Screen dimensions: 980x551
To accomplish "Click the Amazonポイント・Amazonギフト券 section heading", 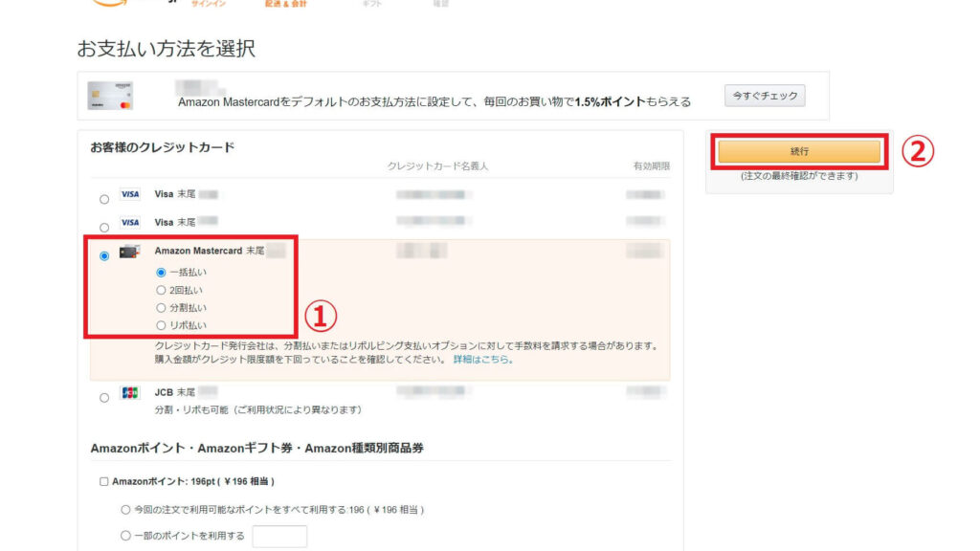I will pos(256,448).
